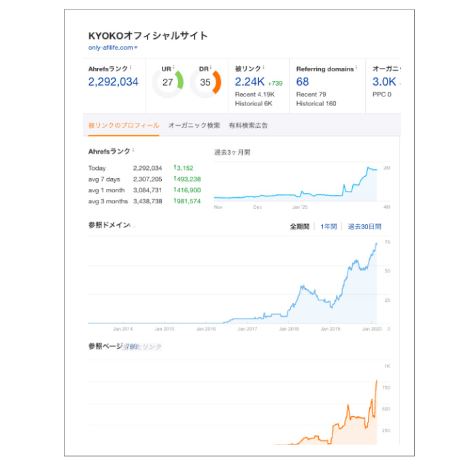
Task: Click the KYOKOオフィシャルサイト title
Action: [x=148, y=36]
